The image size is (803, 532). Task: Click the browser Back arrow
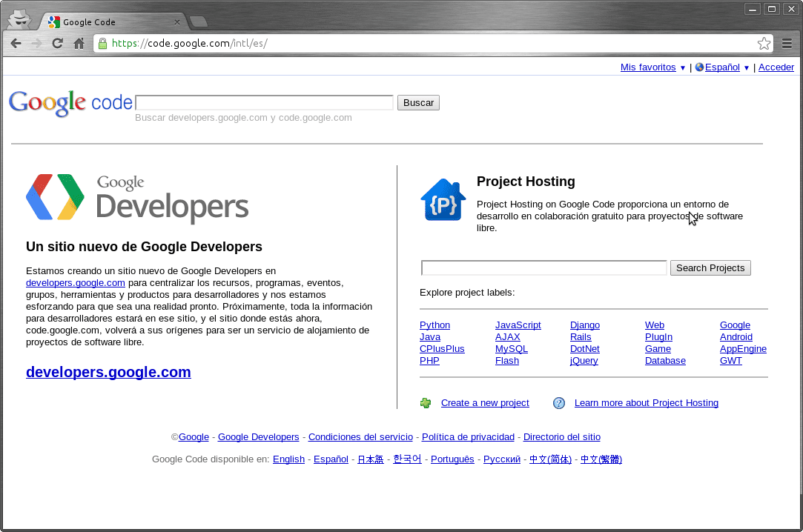16,44
